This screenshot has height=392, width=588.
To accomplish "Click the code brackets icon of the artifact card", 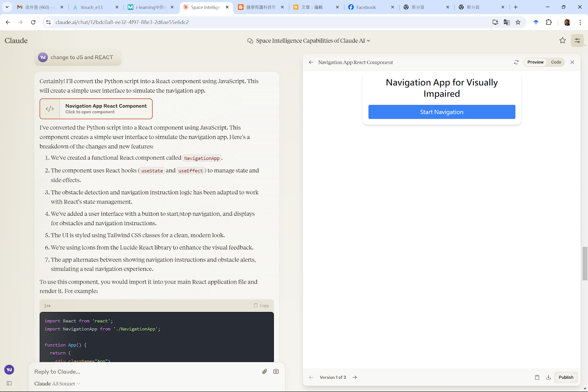I will pyautogui.click(x=50, y=109).
